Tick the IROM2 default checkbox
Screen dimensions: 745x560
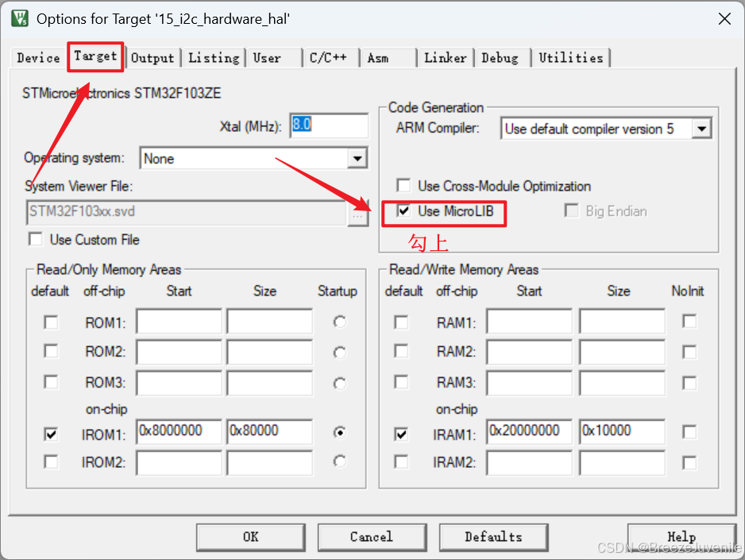click(x=51, y=462)
